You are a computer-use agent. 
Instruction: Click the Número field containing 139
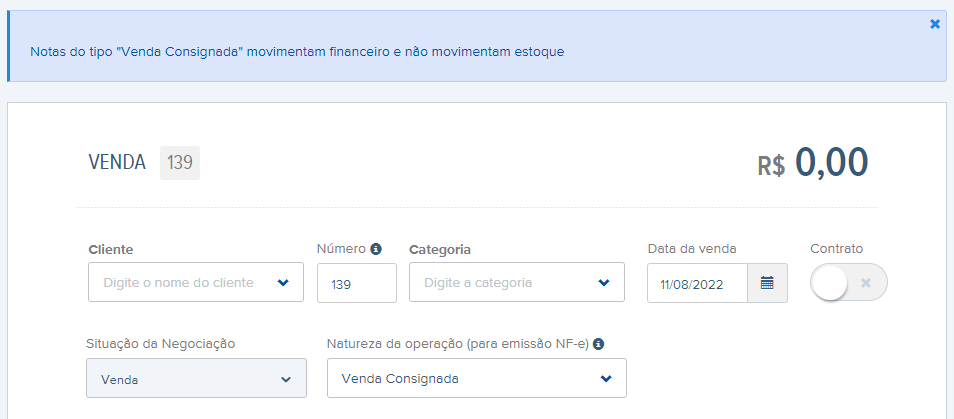(x=357, y=283)
